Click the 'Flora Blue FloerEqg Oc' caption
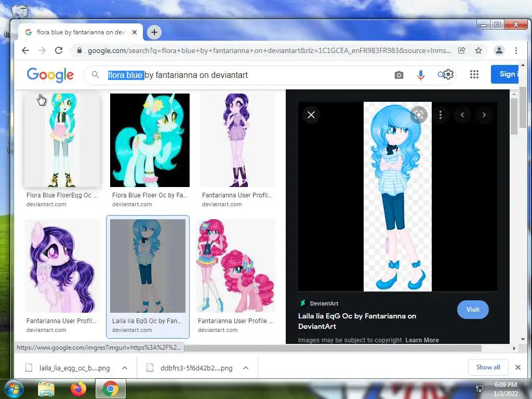The image size is (532, 399). coord(61,195)
